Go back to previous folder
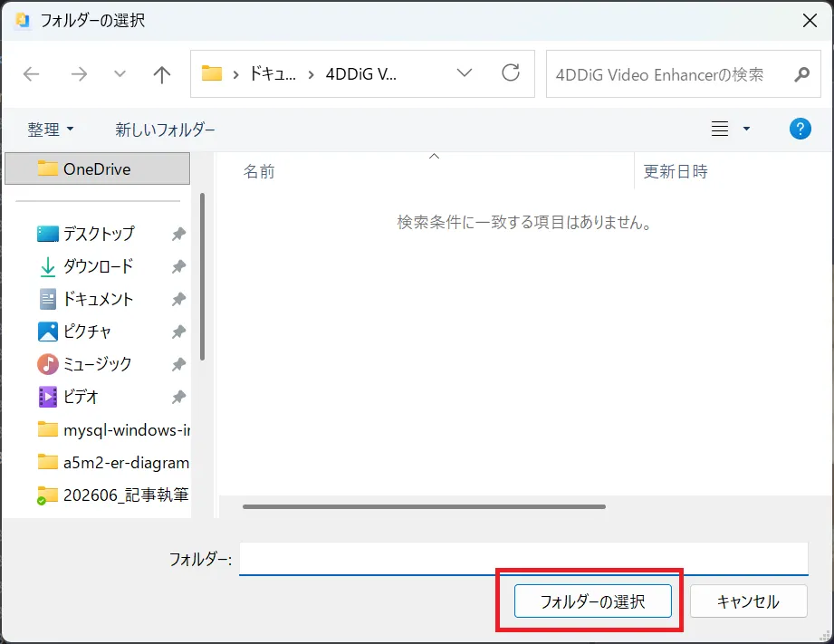834x644 pixels. [x=32, y=74]
